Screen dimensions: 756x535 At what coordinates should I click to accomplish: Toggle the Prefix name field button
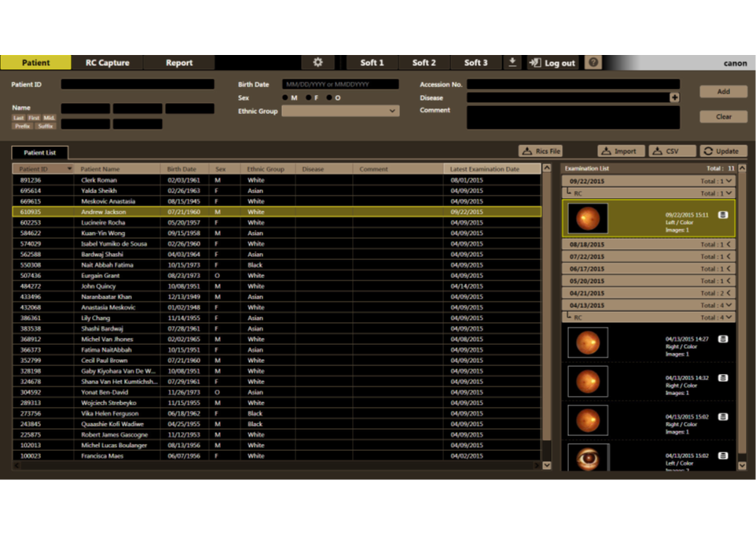click(x=22, y=126)
